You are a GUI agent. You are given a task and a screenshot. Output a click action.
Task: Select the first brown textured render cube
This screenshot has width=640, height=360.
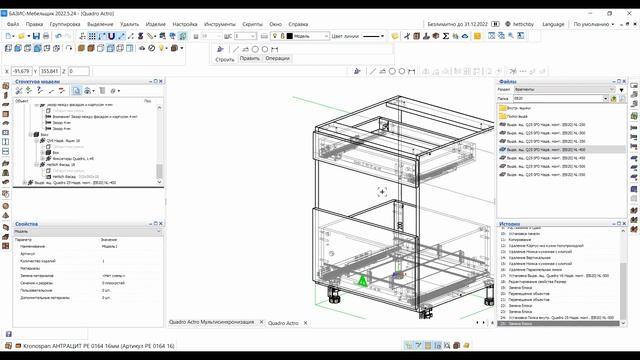pyautogui.click(x=81, y=48)
